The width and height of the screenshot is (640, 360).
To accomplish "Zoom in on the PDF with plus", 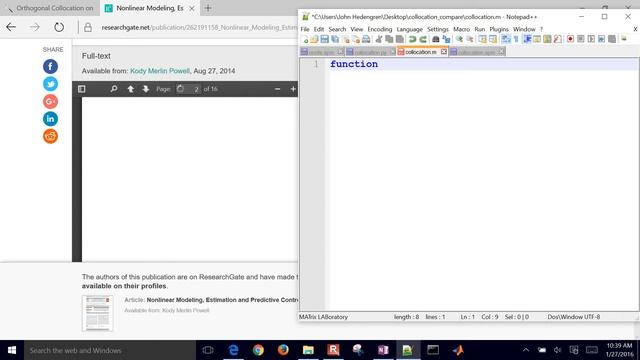I will [x=293, y=89].
